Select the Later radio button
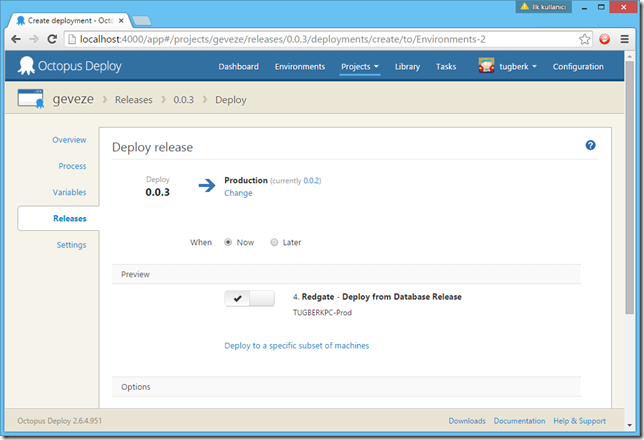Image resolution: width=644 pixels, height=440 pixels. (x=274, y=242)
